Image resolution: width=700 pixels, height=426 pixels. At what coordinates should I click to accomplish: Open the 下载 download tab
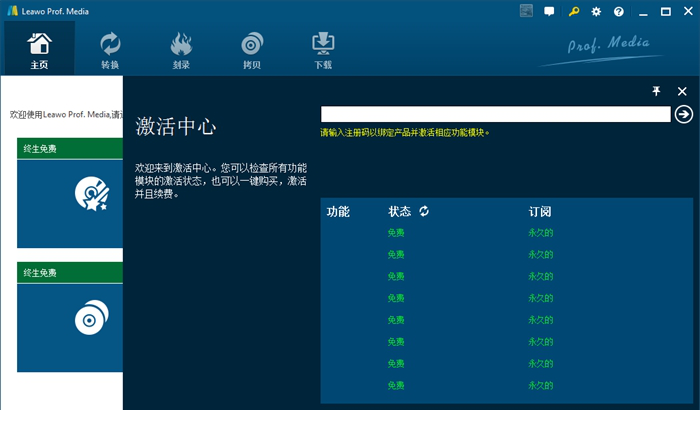tap(323, 48)
